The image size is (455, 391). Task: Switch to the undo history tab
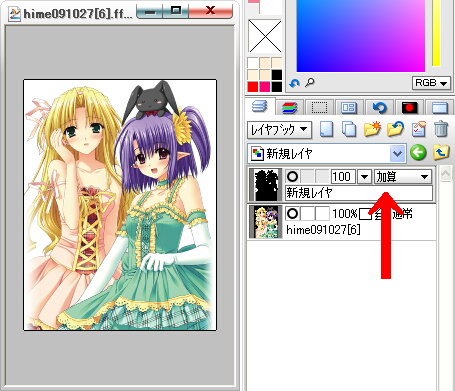point(379,108)
